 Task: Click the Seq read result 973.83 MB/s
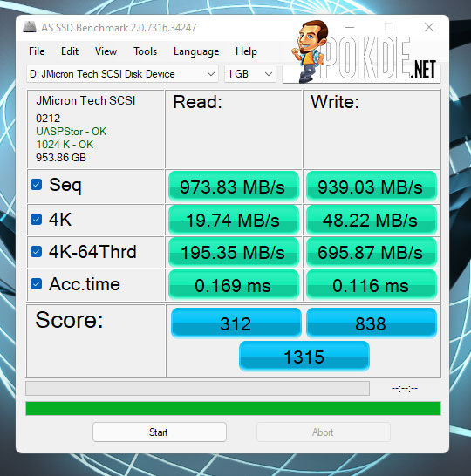pos(233,187)
